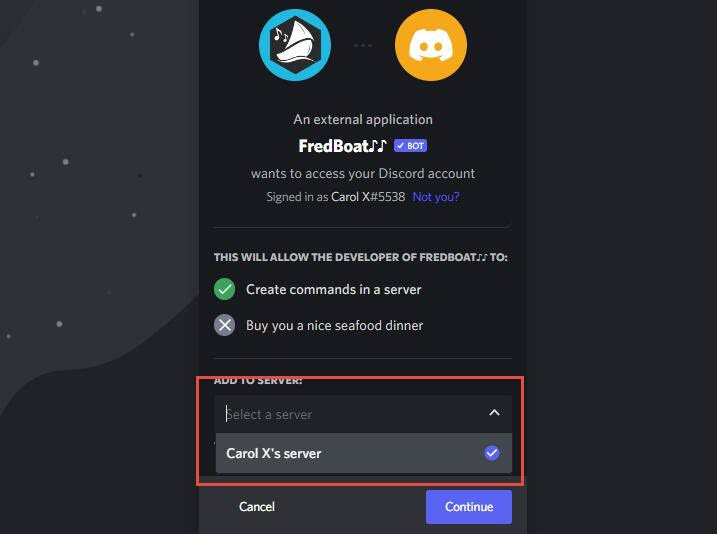This screenshot has height=534, width=717.
Task: Click the verified BOT badge
Action: (410, 146)
